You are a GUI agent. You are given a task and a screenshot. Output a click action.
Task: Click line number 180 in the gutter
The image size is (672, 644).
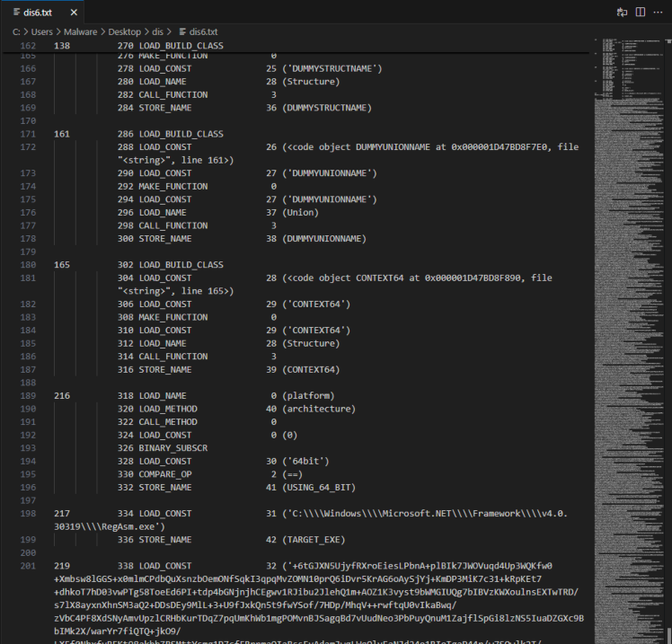tap(28, 265)
